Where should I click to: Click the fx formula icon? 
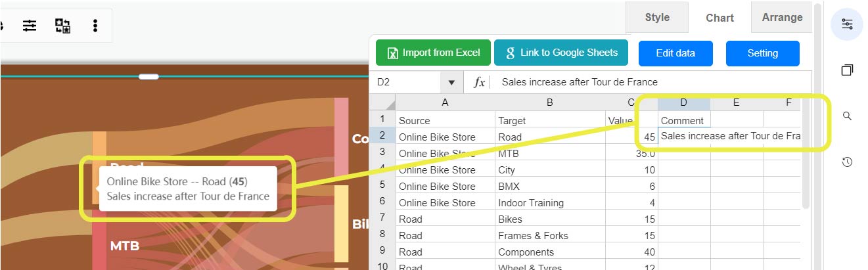pos(480,82)
